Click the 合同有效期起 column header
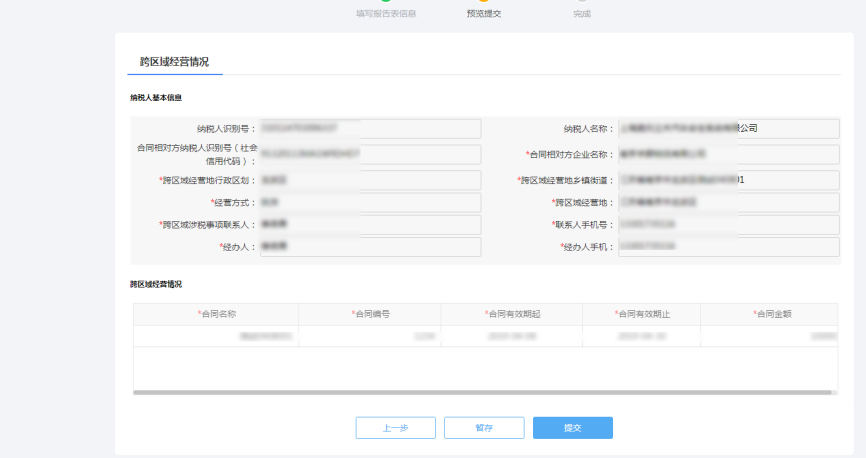The height and width of the screenshot is (458, 866). coord(512,314)
